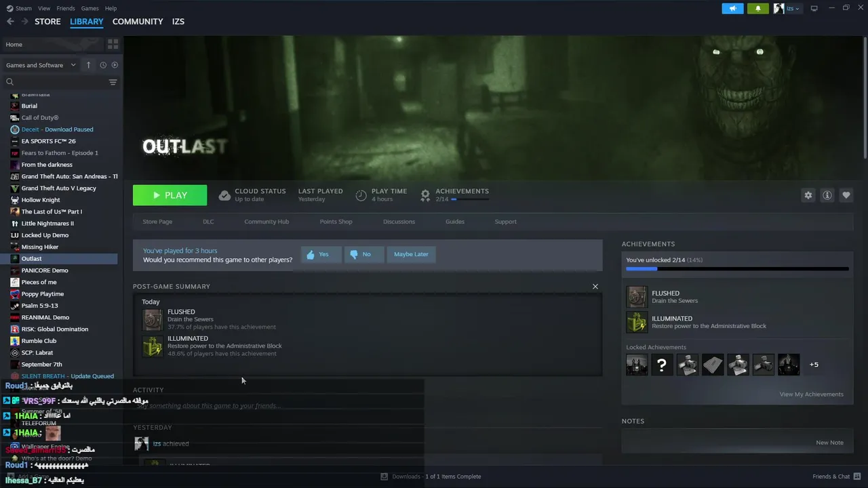The image size is (868, 488).
Task: Click the Flushed achievement icon in summary
Action: [x=153, y=319]
